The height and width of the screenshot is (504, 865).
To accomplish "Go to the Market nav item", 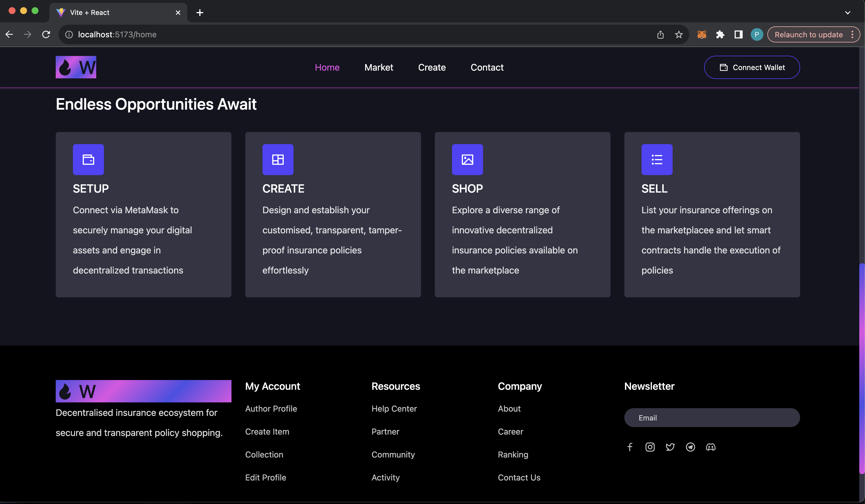I will point(379,67).
